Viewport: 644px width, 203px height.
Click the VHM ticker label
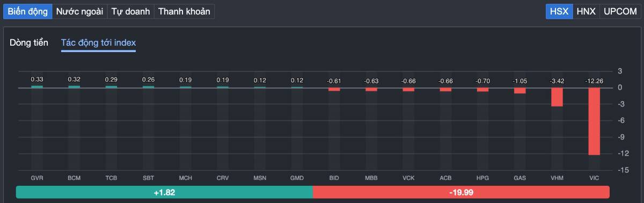pos(557,178)
